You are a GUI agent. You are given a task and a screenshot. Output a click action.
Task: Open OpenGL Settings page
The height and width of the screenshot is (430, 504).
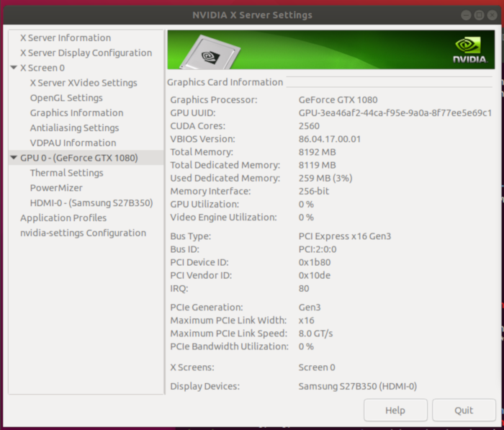click(x=66, y=98)
